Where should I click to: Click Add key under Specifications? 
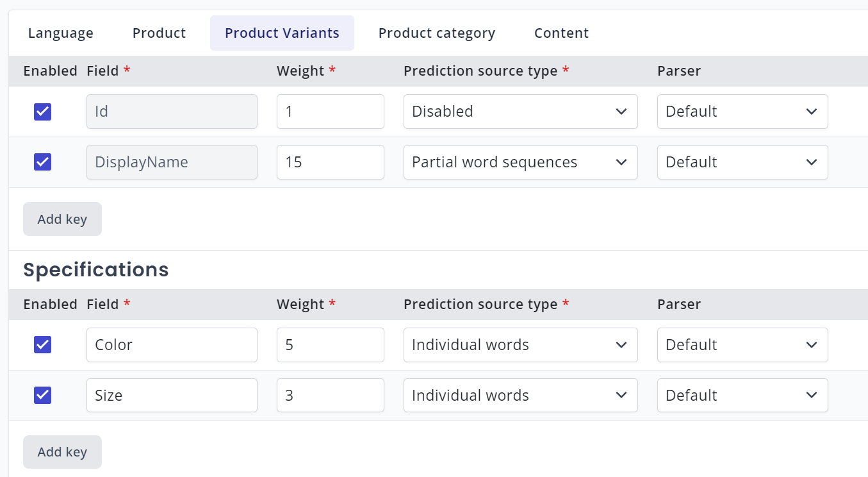(62, 451)
